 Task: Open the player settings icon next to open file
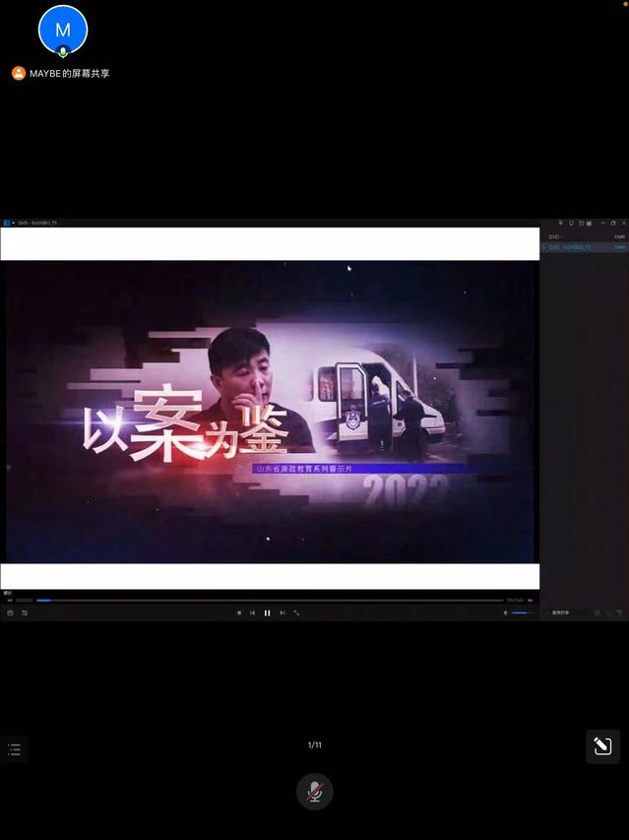click(x=25, y=613)
